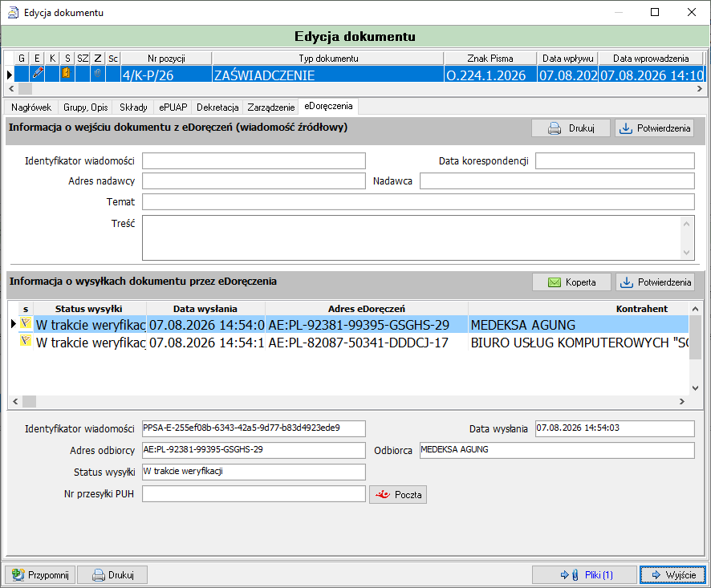Open the Składy tab
Screen dimensions: 711x588
click(133, 107)
